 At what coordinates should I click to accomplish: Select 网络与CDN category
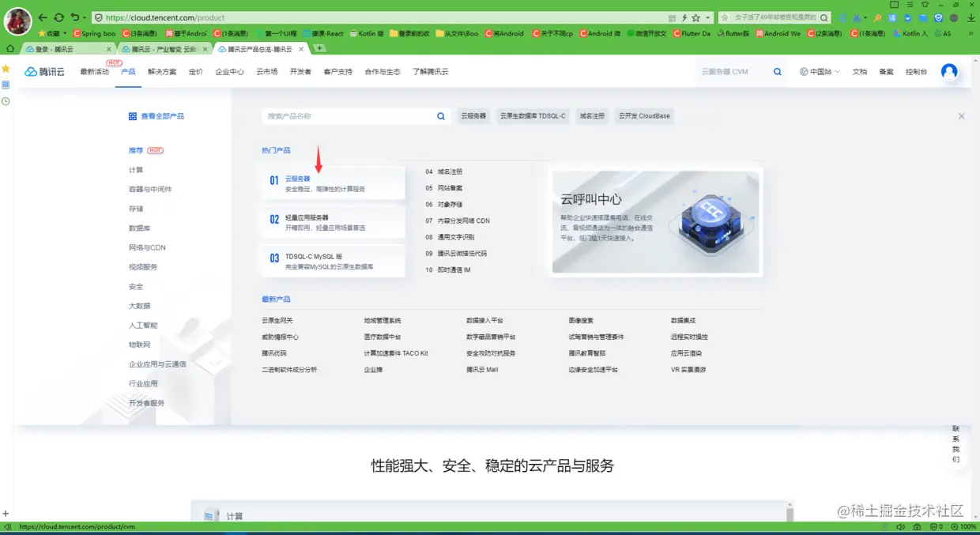(x=147, y=247)
